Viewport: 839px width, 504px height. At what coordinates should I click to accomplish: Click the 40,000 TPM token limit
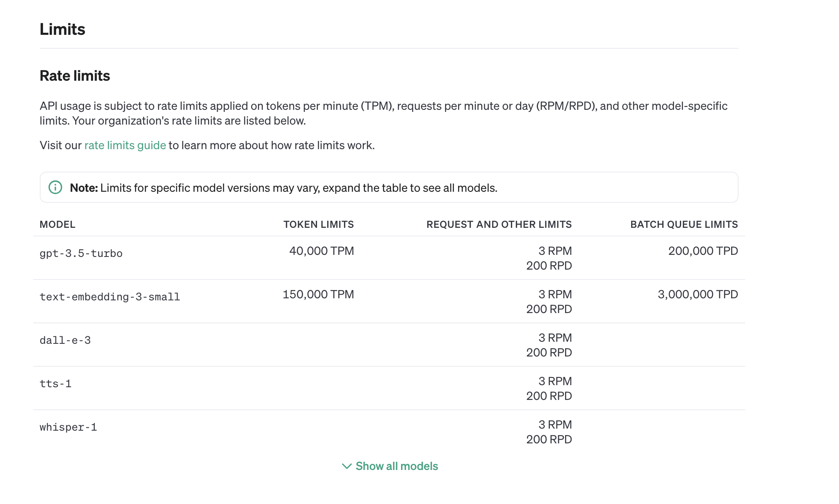(x=321, y=251)
